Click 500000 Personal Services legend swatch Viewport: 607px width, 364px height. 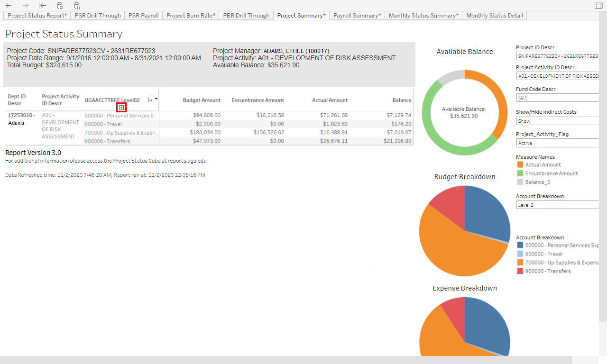[520, 246]
